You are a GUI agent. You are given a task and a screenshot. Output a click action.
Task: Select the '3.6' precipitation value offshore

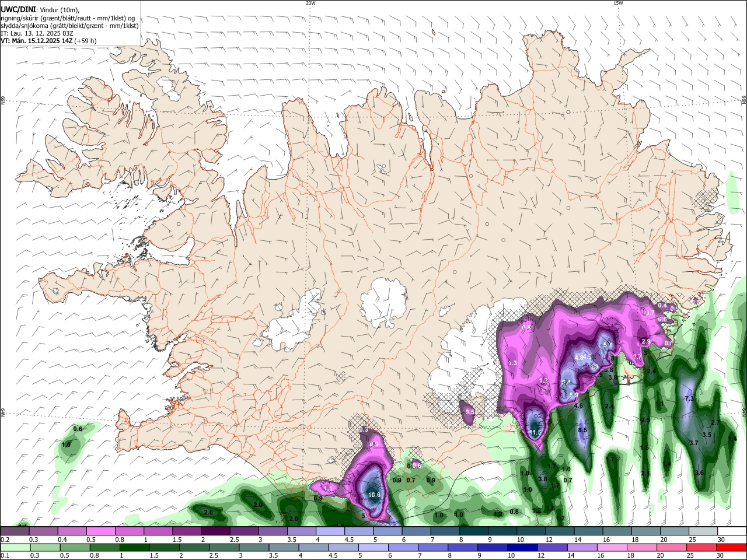[x=699, y=473]
